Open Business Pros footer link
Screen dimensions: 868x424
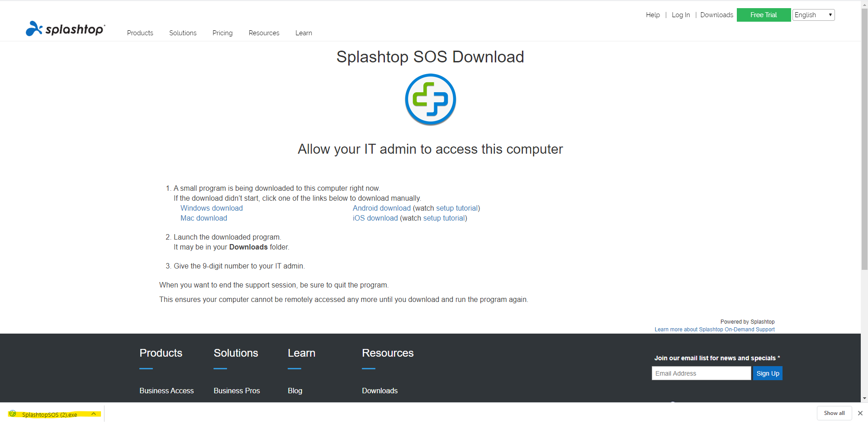(x=237, y=391)
